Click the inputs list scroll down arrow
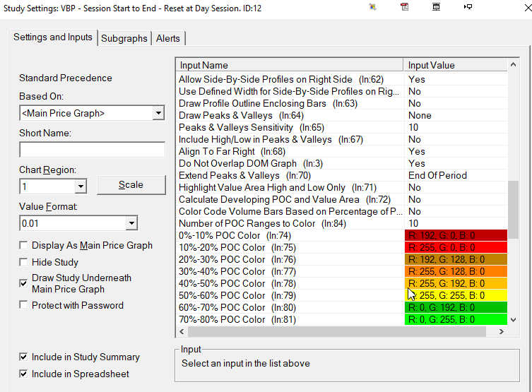Image resolution: width=532 pixels, height=392 pixels. click(514, 320)
